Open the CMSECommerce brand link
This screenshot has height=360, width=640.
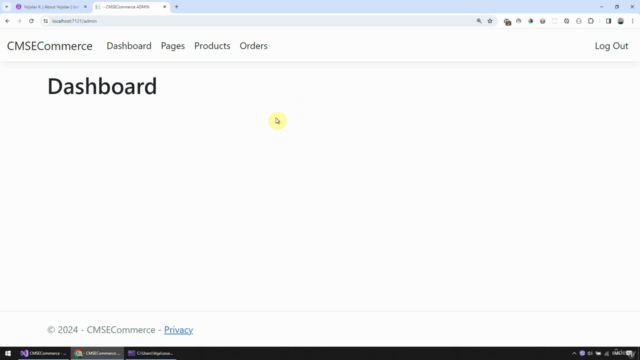[x=49, y=46]
